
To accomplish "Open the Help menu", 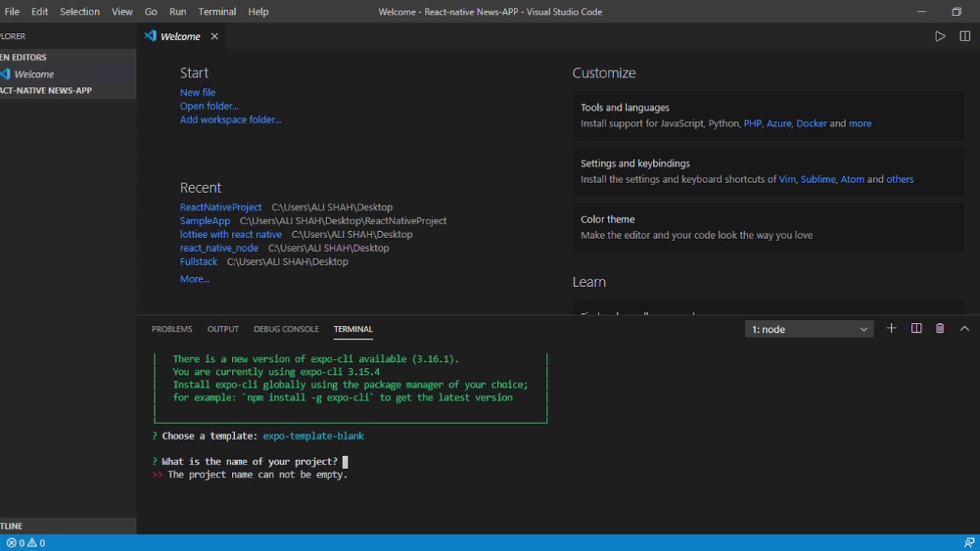I will click(259, 11).
